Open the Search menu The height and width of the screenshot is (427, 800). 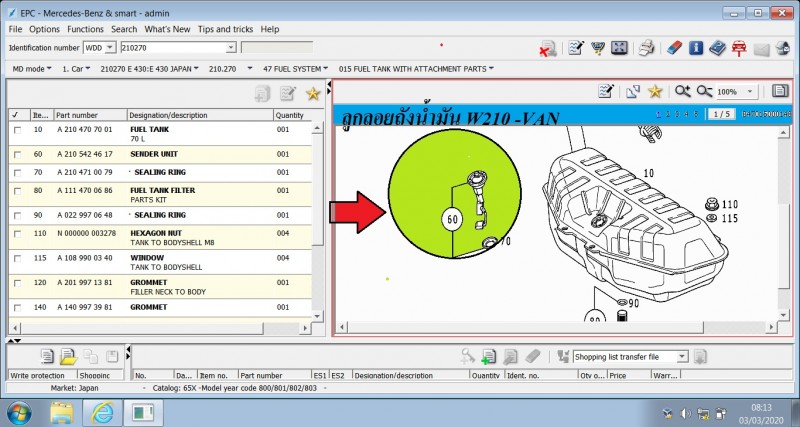tap(124, 29)
